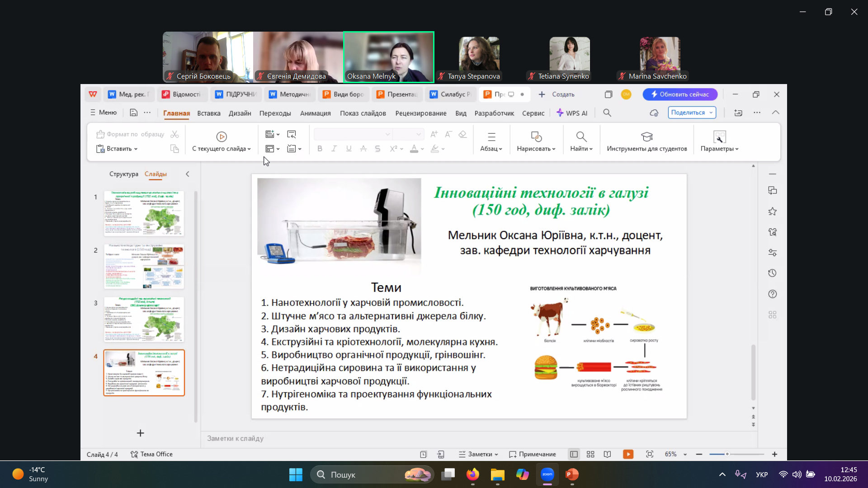
Task: Toggle bold formatting
Action: click(320, 149)
